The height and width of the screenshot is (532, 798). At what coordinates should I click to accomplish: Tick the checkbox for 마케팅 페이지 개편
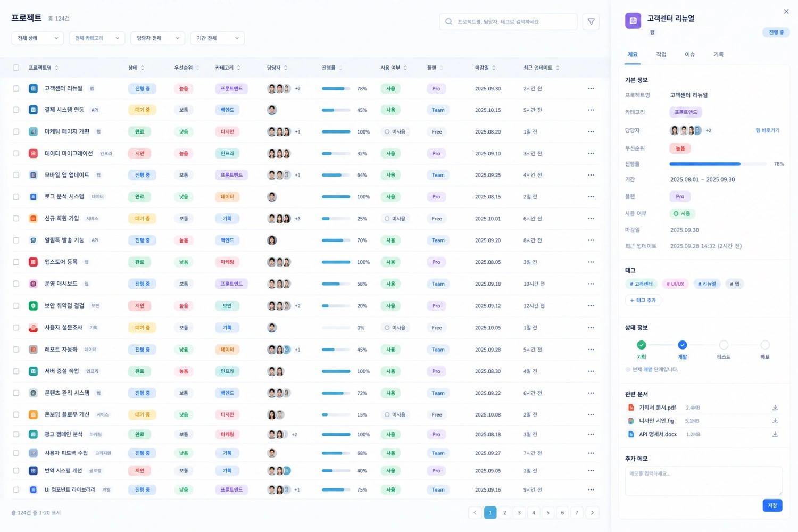pos(16,131)
